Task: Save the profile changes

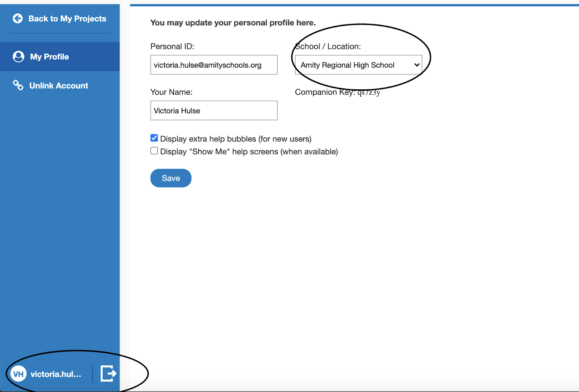Action: [171, 178]
